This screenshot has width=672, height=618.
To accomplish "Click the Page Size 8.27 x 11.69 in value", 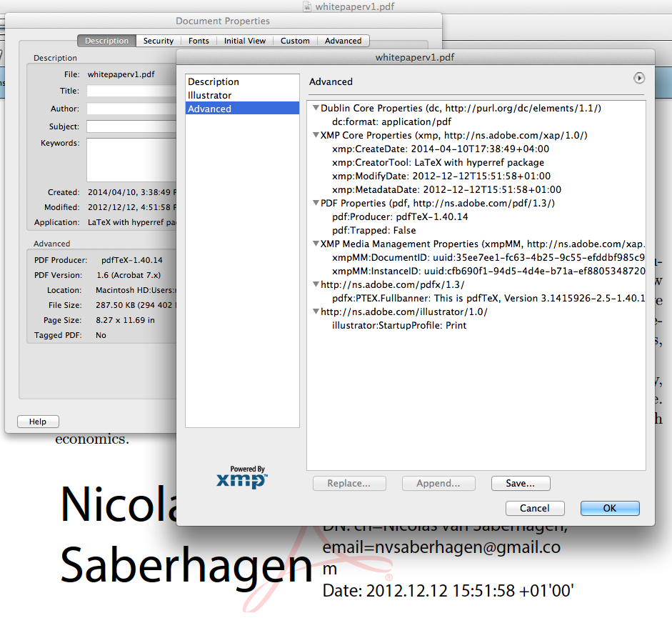I will (125, 320).
